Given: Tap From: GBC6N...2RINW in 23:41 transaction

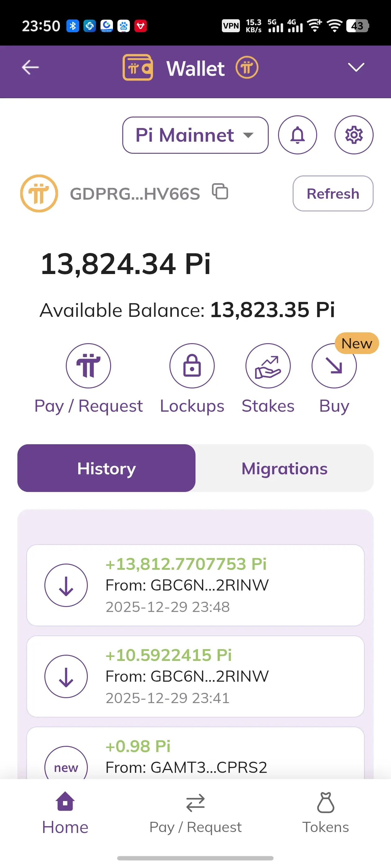Looking at the screenshot, I should 187,676.
